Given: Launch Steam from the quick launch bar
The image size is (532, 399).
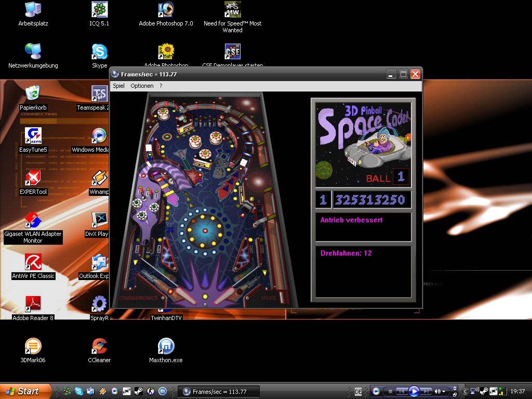Looking at the screenshot, I should coord(138,392).
